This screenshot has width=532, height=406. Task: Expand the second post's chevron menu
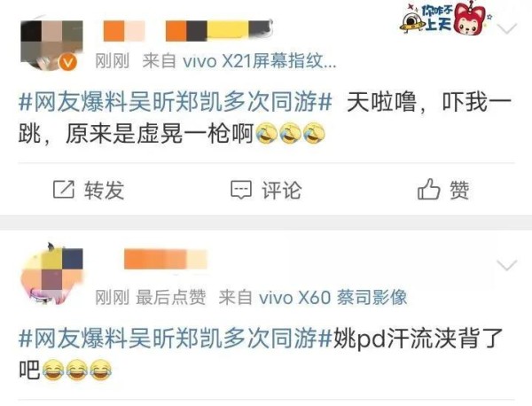506,265
